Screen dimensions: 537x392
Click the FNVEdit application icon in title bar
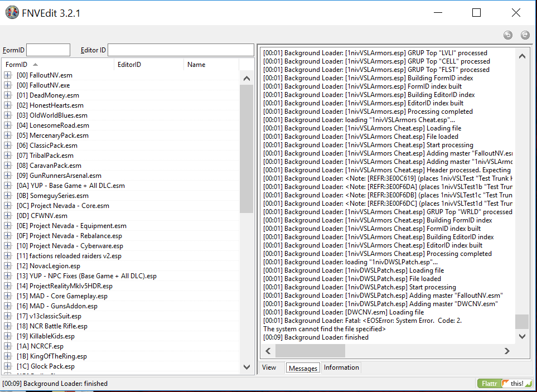tap(12, 13)
